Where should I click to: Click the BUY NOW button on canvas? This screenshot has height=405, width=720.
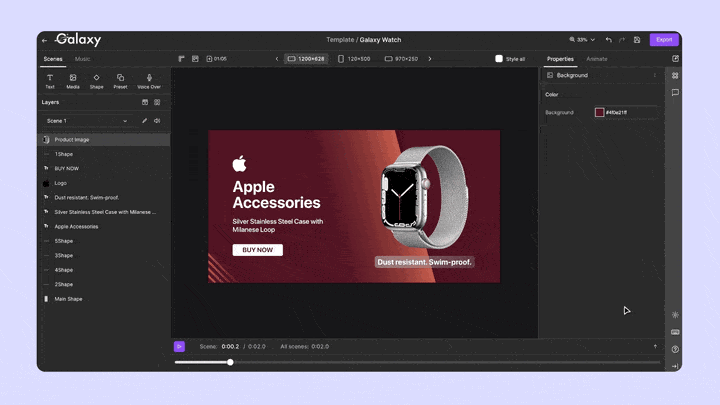tap(258, 250)
